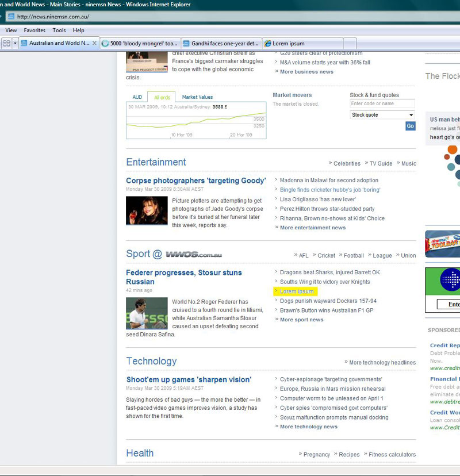Open the Stock quote dropdown
The image size is (460, 476).
coord(382,115)
